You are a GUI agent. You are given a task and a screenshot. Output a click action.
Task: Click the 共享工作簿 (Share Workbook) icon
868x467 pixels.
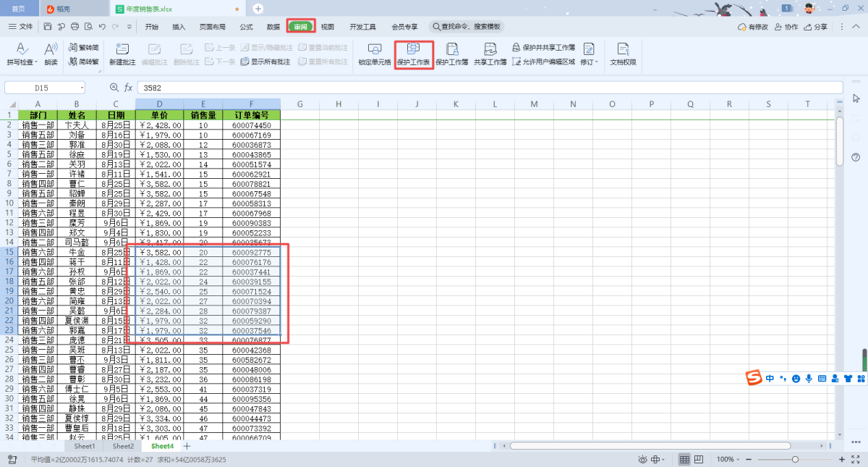tap(490, 53)
